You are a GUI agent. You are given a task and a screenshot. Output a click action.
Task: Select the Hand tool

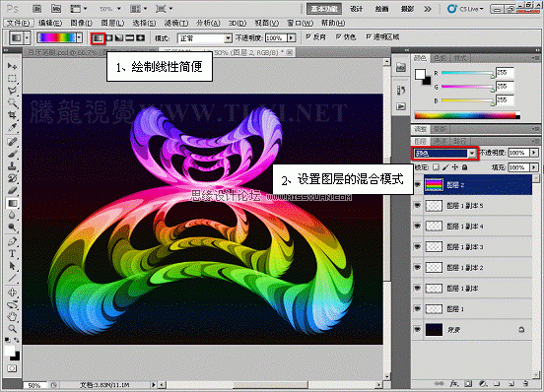click(12, 316)
